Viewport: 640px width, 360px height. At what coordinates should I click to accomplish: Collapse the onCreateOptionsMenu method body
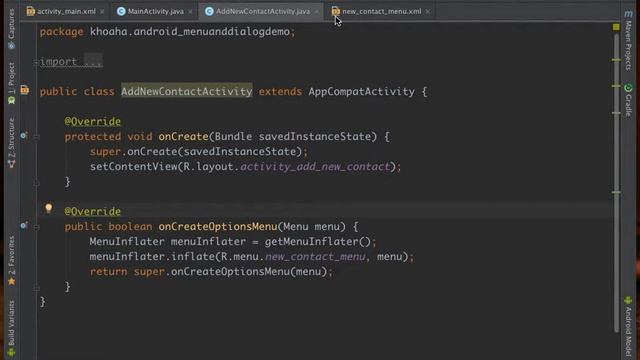36,227
